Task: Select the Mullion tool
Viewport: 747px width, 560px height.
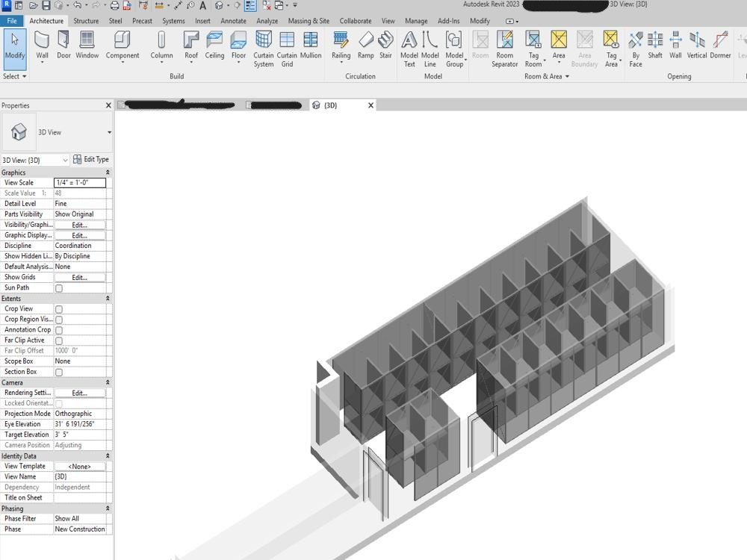Action: click(x=311, y=46)
